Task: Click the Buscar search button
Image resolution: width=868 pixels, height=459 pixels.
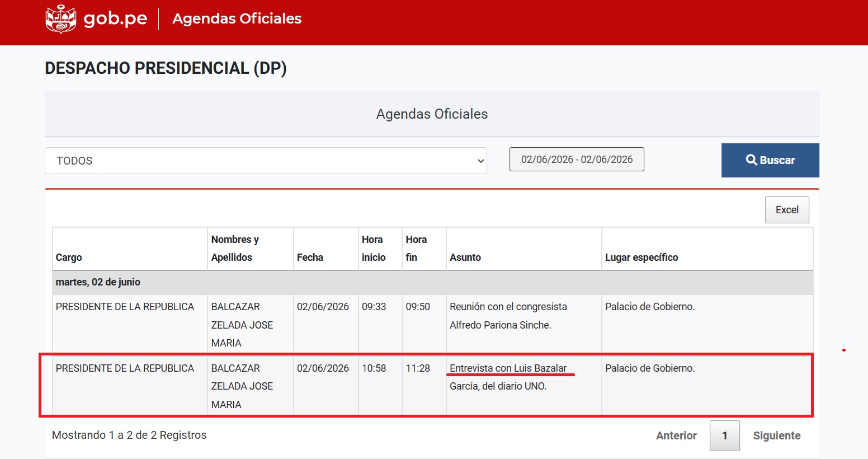Action: point(770,160)
